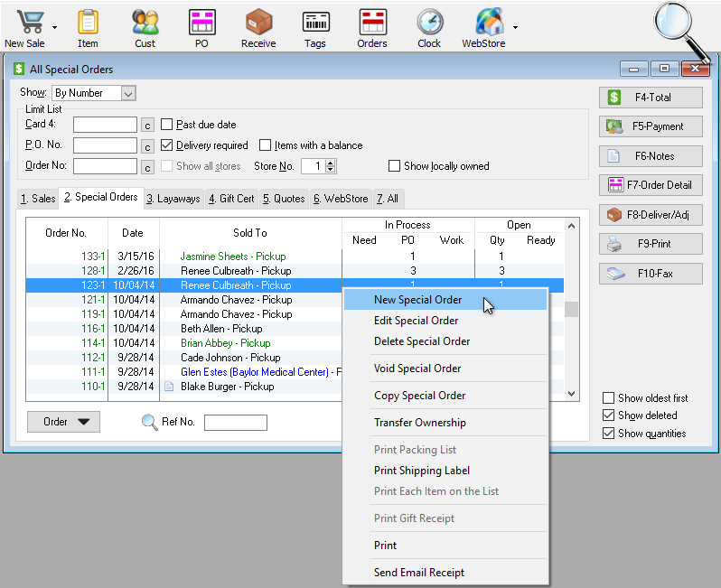Click the Receive box icon

coord(258,23)
